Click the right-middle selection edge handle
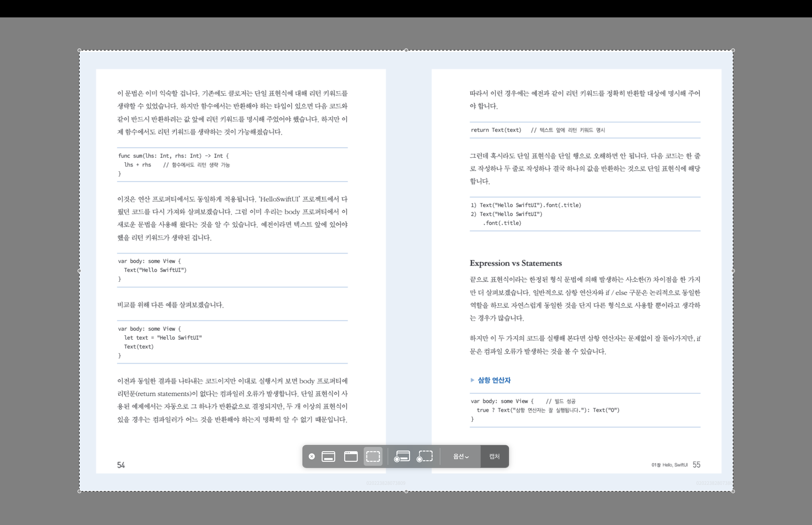The width and height of the screenshot is (812, 525). click(x=733, y=271)
